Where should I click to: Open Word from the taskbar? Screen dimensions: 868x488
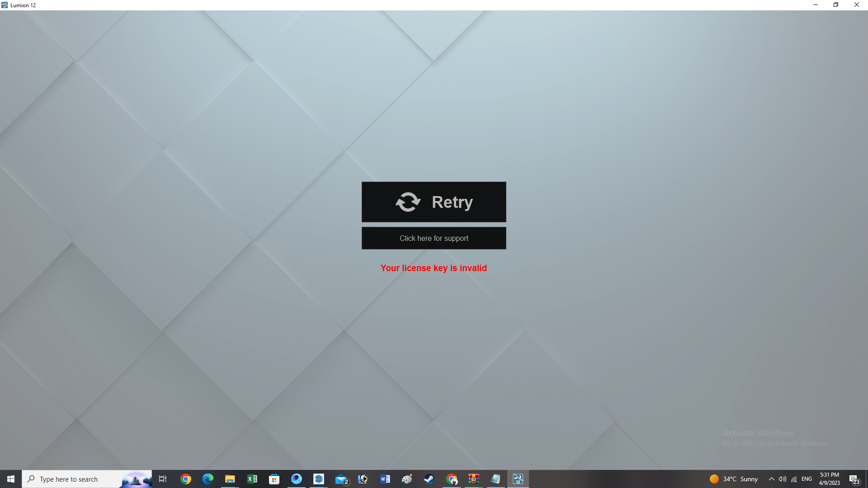[385, 479]
